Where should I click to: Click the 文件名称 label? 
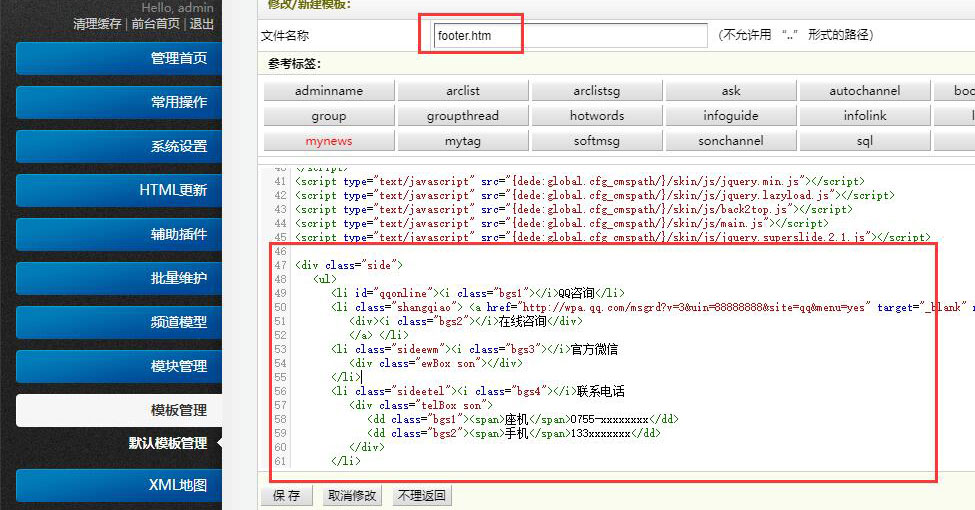click(285, 36)
